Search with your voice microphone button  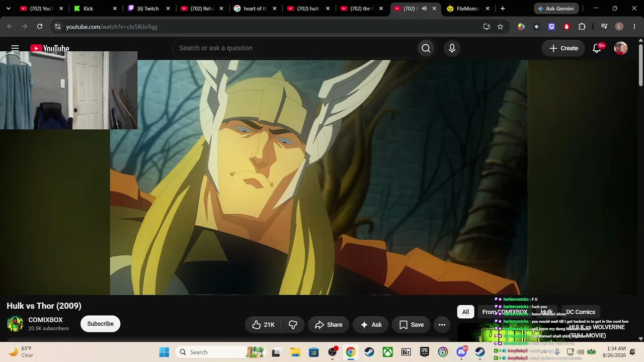(x=452, y=48)
